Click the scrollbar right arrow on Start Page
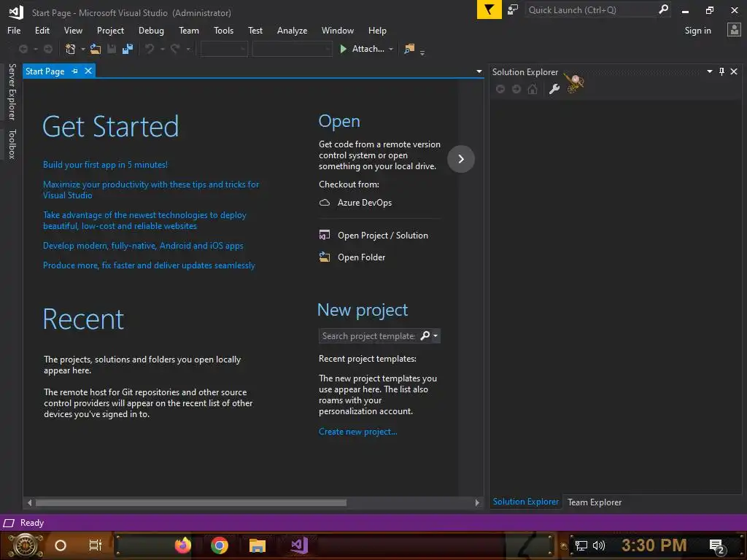The image size is (747, 560). [x=477, y=502]
